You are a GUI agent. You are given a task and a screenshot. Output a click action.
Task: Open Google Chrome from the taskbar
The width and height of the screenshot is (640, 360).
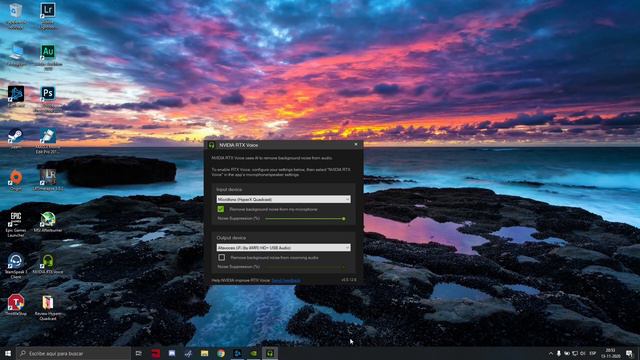pos(221,353)
